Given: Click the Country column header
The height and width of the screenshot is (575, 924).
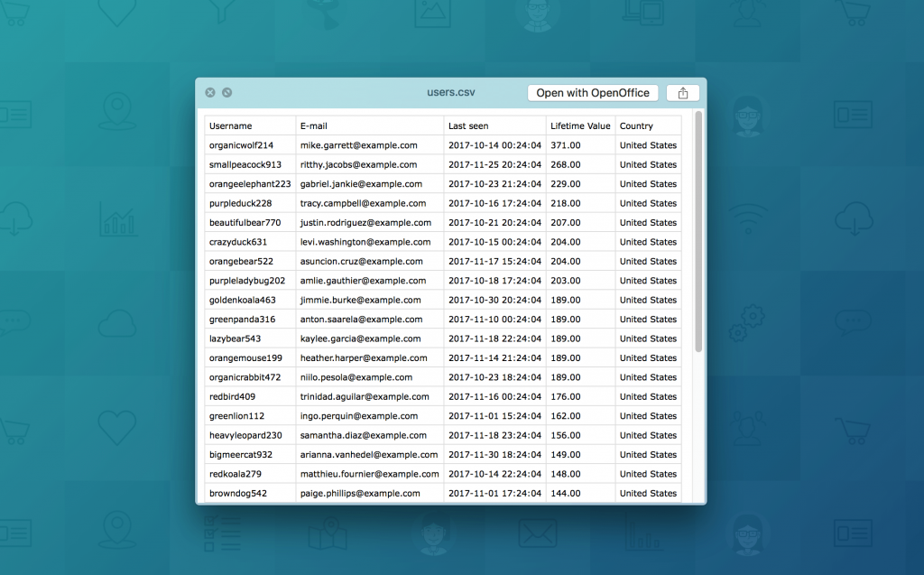Looking at the screenshot, I should pyautogui.click(x=636, y=126).
